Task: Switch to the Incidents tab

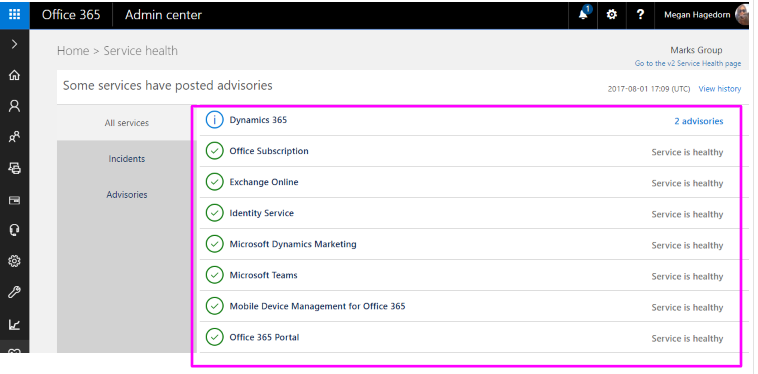Action: pos(127,158)
